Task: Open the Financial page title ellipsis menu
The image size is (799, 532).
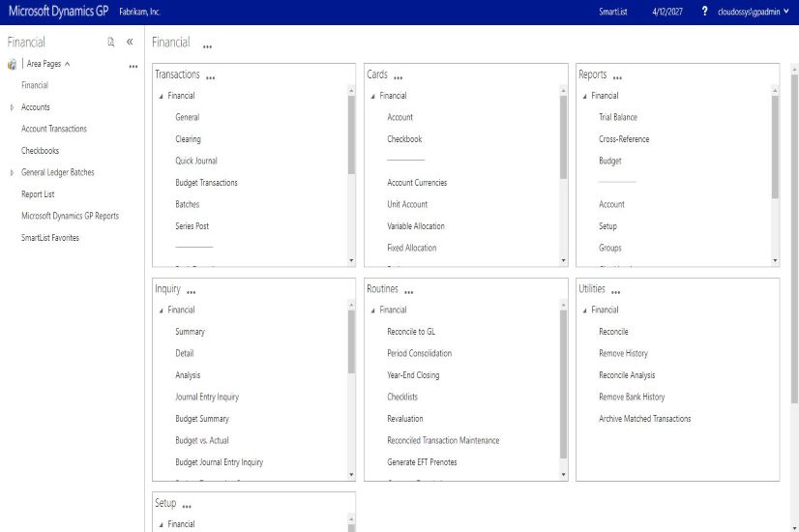Action: coord(207,46)
